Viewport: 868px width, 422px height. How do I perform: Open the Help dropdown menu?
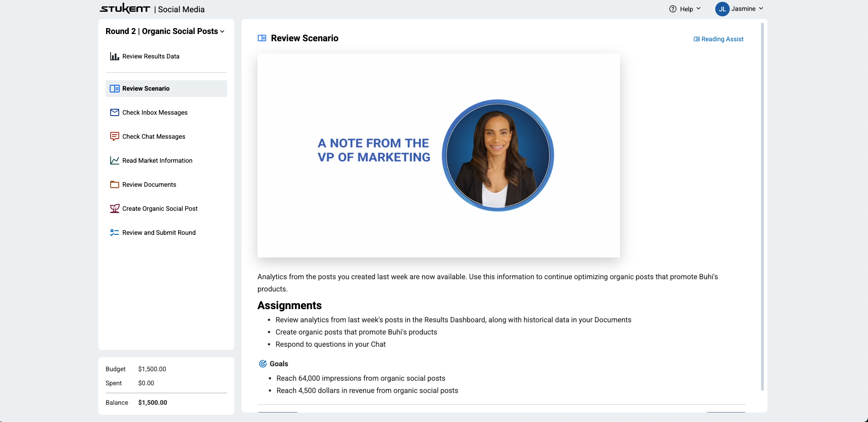point(685,9)
